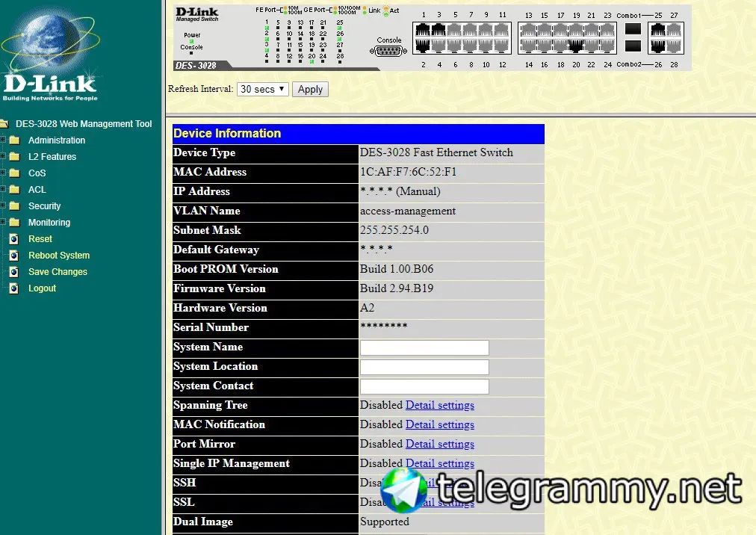Click port 25 on the switch panel
The image size is (756, 535).
pos(657,31)
